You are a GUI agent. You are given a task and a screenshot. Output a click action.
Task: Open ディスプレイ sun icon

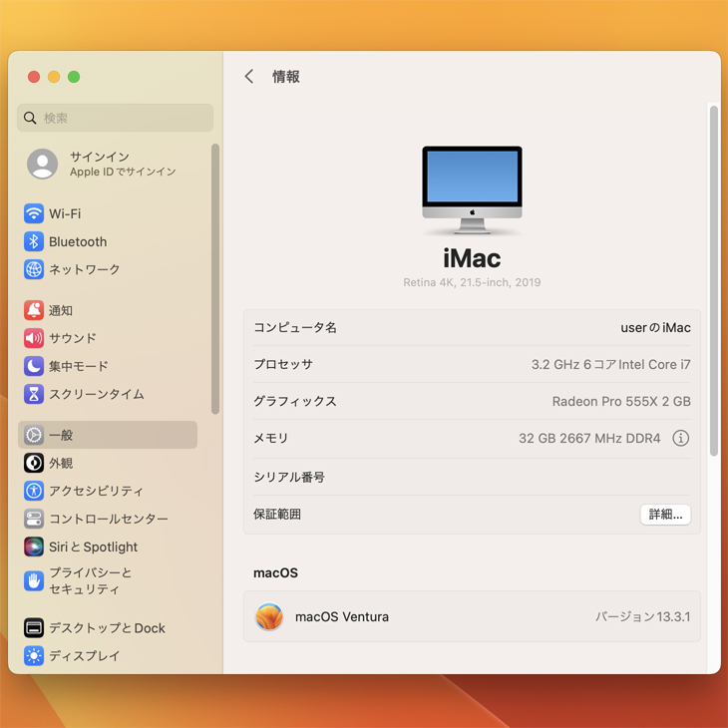click(x=34, y=655)
